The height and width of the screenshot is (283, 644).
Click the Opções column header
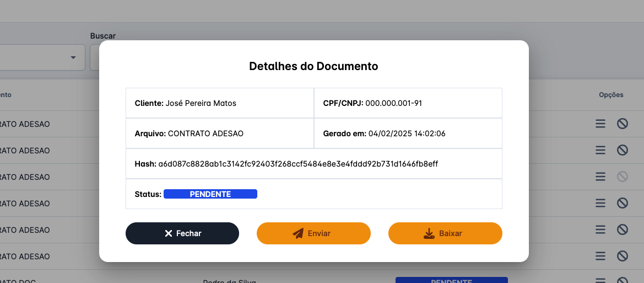coord(611,95)
